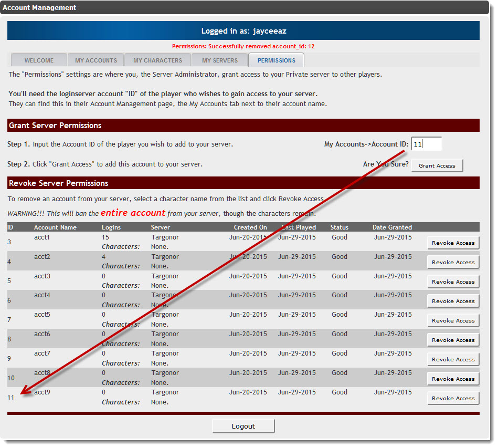Click the Account Name column header
The image size is (498, 448).
coord(55,227)
